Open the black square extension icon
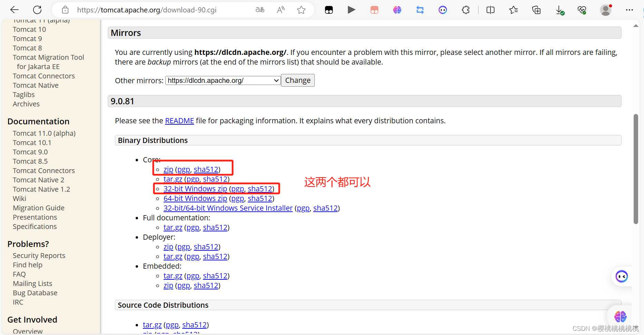 click(329, 10)
